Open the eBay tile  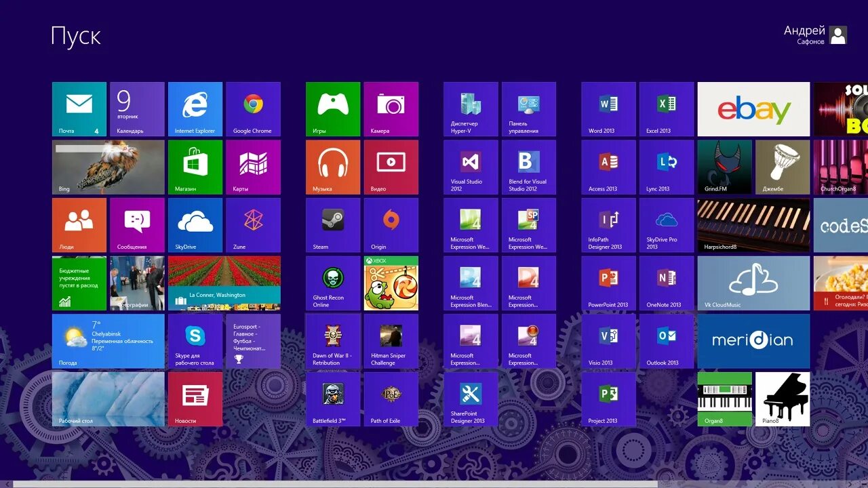click(753, 109)
